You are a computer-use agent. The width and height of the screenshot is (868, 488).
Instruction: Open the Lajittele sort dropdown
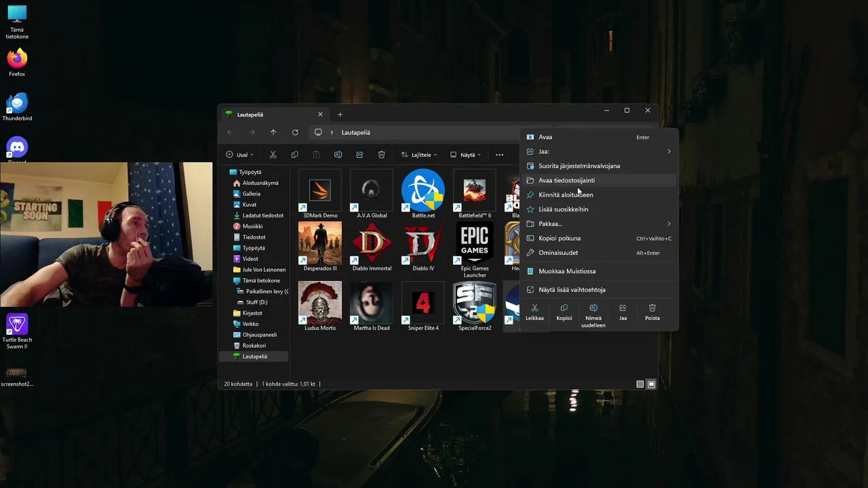pos(419,155)
